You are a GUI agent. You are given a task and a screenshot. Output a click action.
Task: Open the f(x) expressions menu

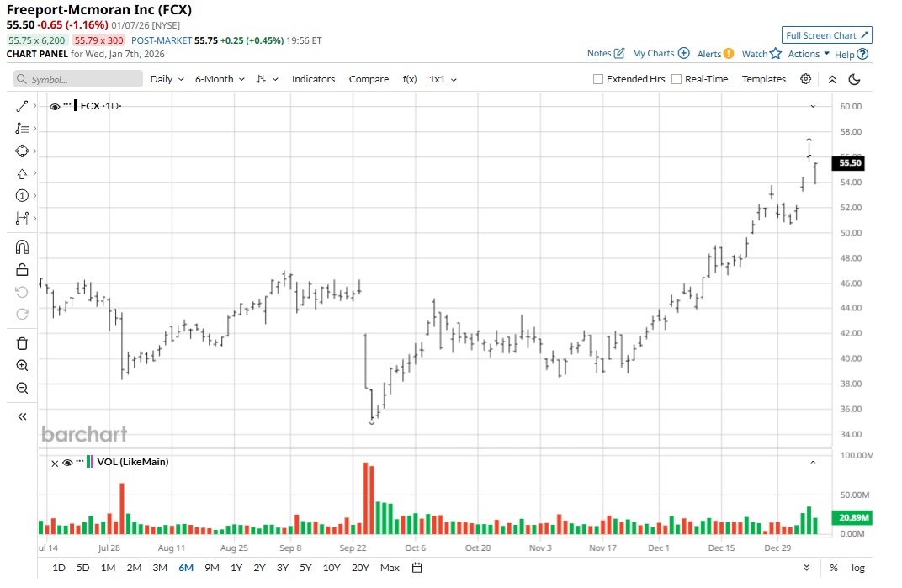410,79
